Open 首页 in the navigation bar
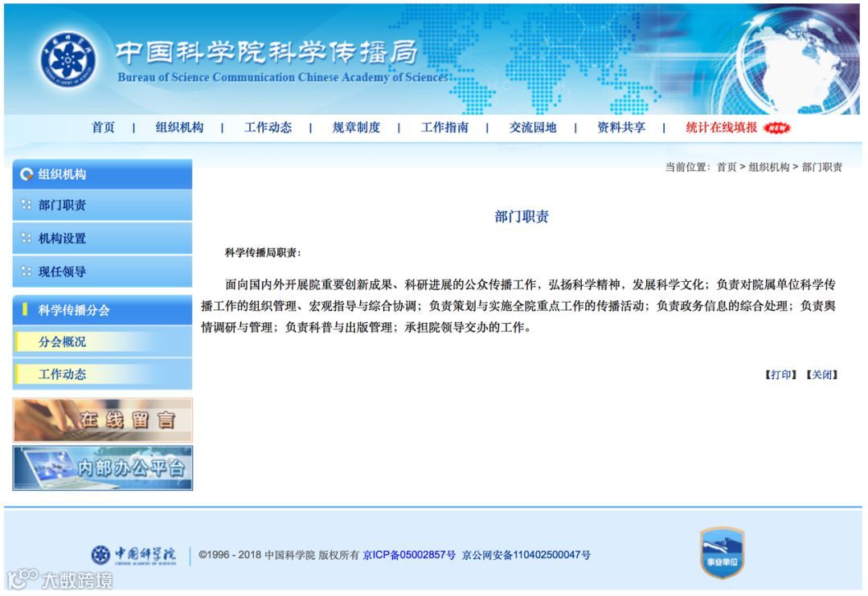This screenshot has width=868, height=596. (104, 127)
